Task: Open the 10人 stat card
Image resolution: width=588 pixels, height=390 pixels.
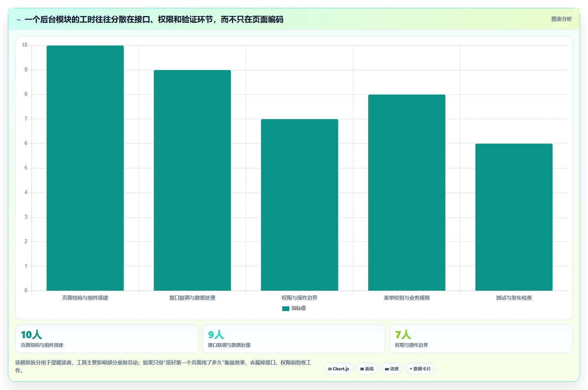Action: click(x=107, y=339)
